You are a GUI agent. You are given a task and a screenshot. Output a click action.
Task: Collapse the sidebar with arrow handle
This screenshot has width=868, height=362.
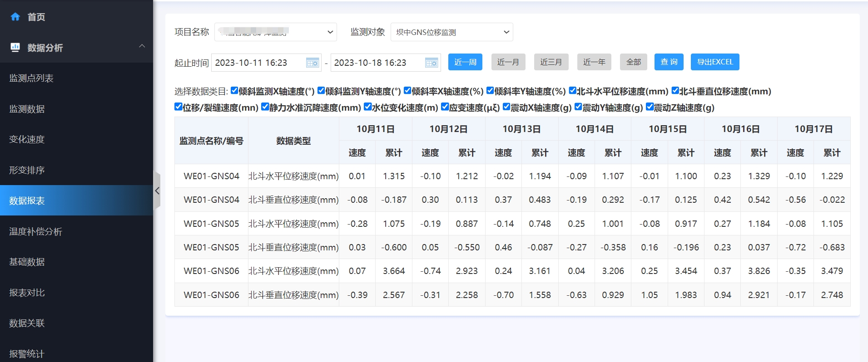[157, 191]
